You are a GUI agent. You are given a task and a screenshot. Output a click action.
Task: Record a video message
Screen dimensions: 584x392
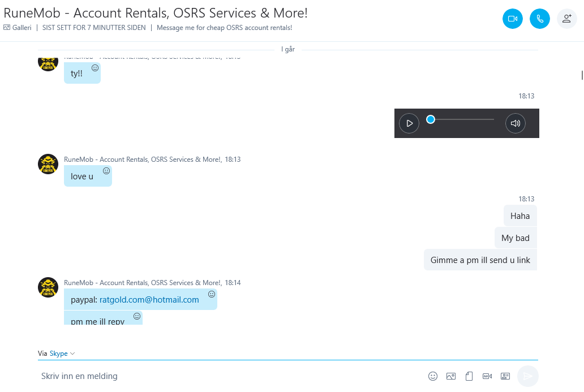pos(487,376)
